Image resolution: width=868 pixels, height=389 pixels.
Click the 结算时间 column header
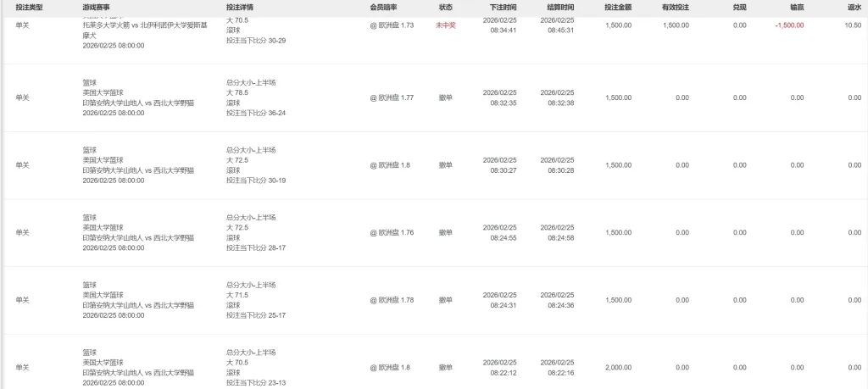[559, 6]
